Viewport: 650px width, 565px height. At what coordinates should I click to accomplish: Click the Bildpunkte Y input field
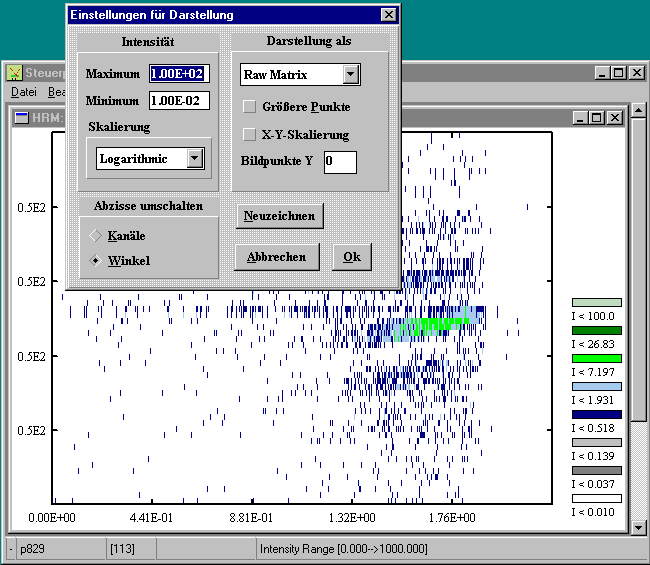point(340,162)
